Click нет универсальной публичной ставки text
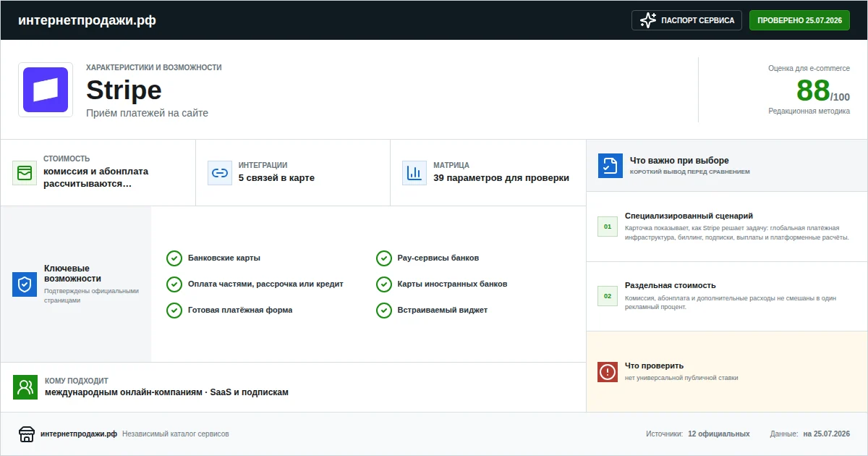 pos(681,378)
